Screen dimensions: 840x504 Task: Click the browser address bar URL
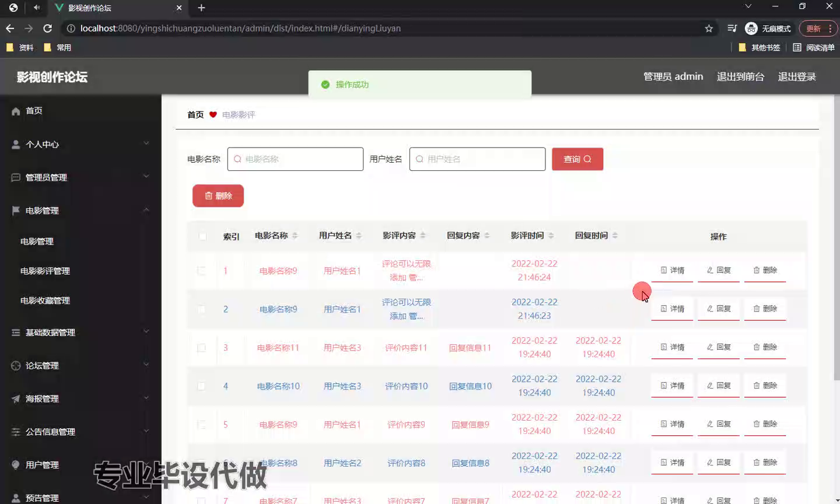pyautogui.click(x=240, y=28)
